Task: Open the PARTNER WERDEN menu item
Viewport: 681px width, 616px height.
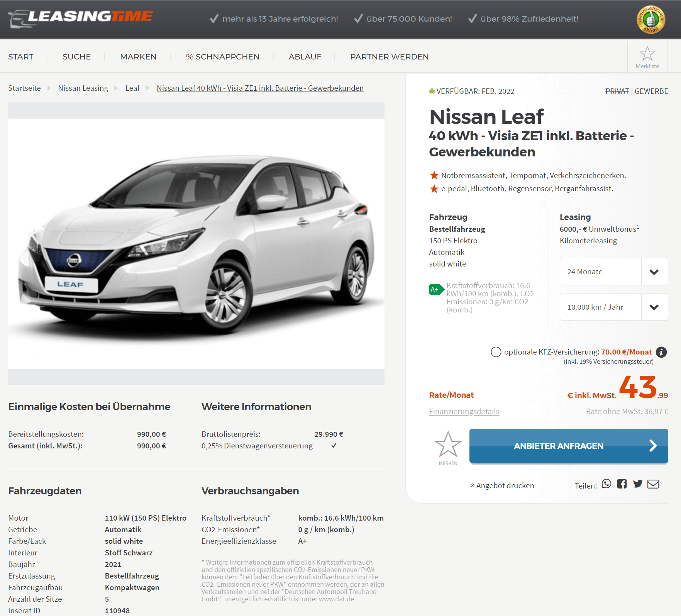Action: click(x=390, y=57)
